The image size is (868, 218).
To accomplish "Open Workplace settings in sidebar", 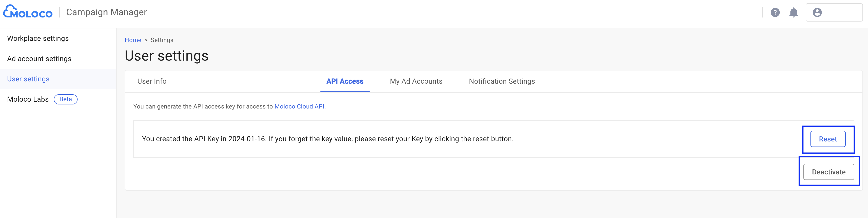I will (x=38, y=39).
